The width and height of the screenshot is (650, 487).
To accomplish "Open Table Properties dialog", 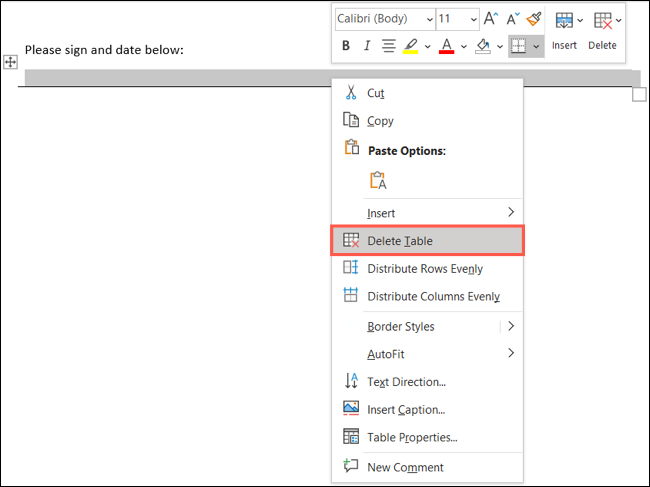I will point(412,437).
